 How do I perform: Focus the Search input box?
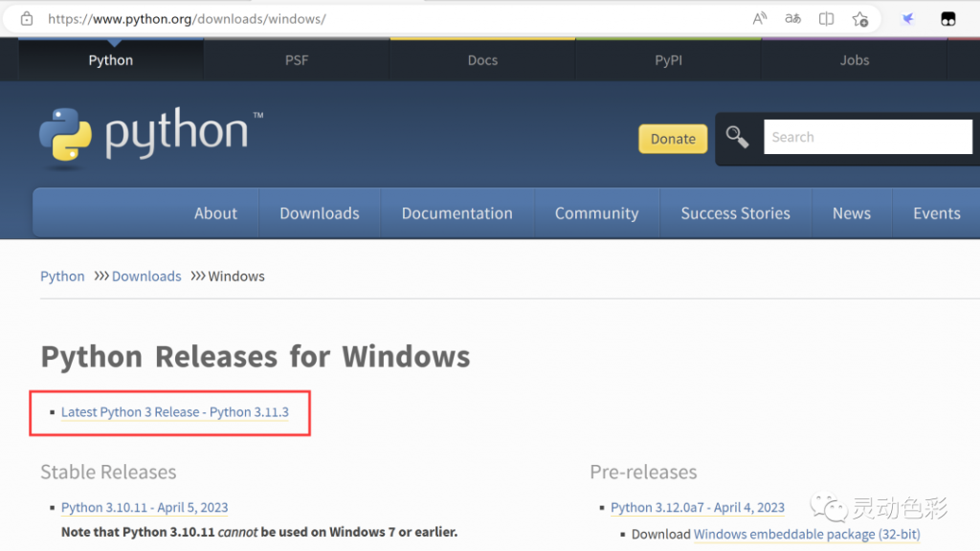[x=867, y=137]
